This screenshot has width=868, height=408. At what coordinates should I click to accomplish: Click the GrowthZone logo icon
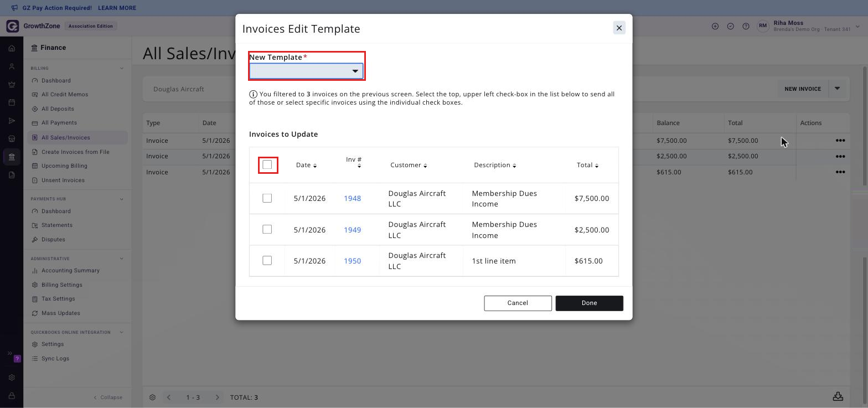pos(12,26)
